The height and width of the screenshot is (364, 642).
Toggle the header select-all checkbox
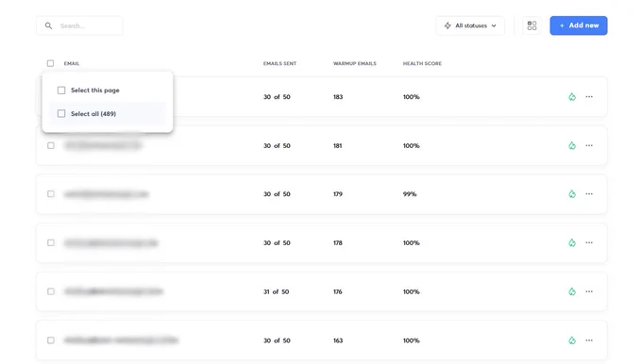(x=50, y=63)
